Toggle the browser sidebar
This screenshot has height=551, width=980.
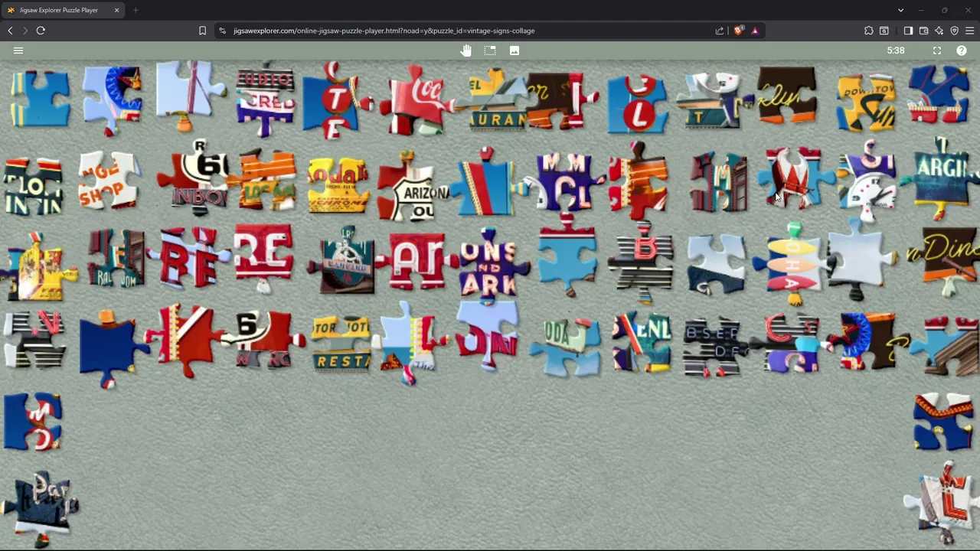click(908, 31)
